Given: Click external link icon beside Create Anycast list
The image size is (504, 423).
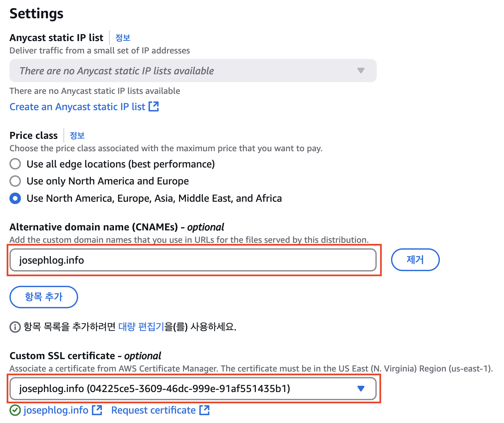Looking at the screenshot, I should (154, 107).
